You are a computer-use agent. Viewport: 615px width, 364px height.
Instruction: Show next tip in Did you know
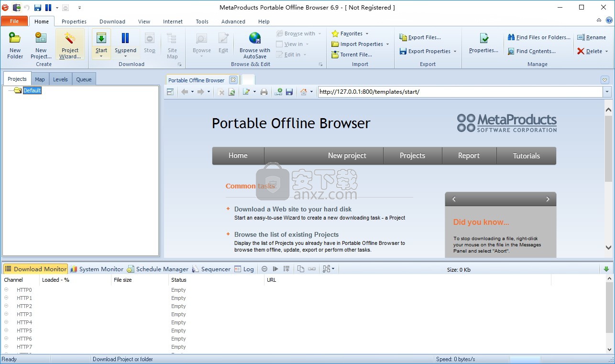tap(548, 199)
